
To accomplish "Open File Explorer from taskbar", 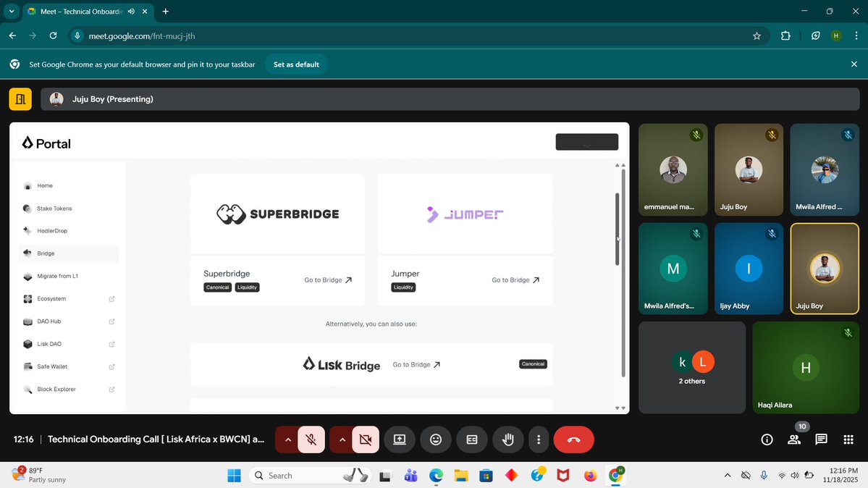I will (461, 475).
